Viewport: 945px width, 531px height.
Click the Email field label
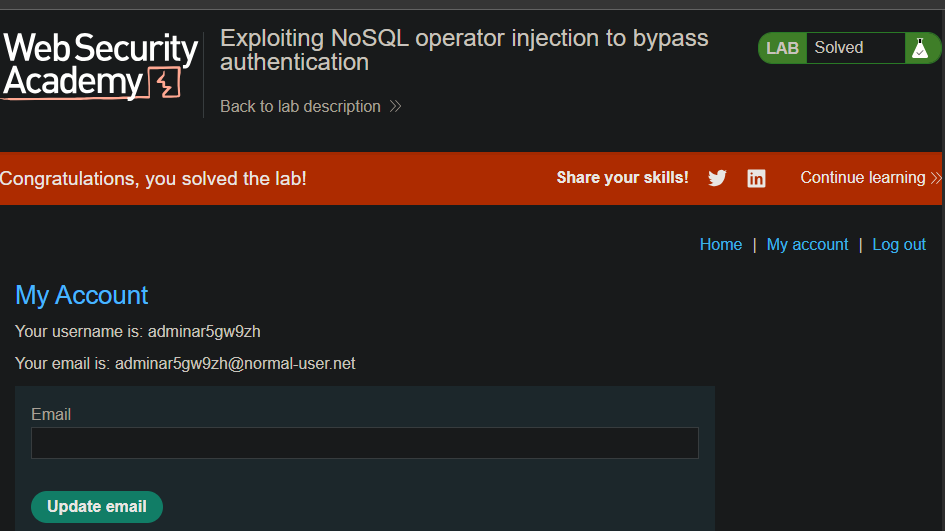[51, 415]
